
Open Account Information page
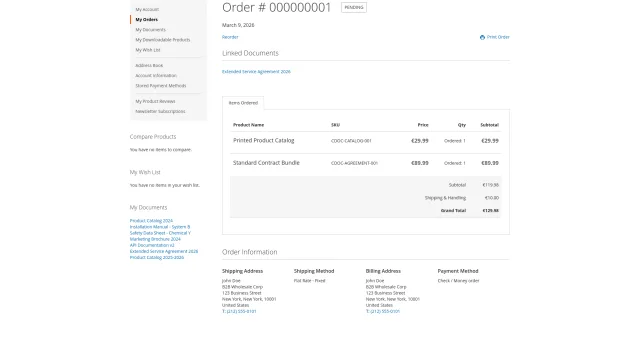click(x=156, y=76)
